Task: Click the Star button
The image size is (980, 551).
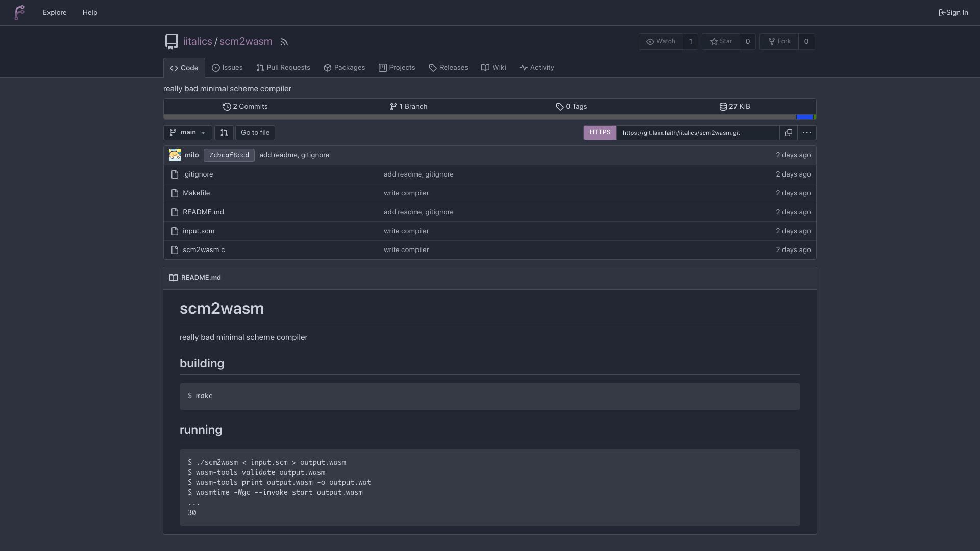Action: (721, 42)
